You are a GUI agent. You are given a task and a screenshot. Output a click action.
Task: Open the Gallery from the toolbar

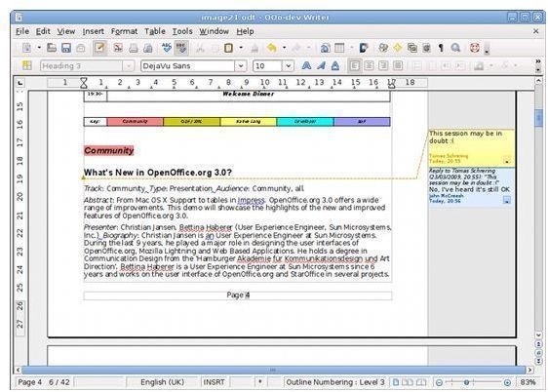412,48
